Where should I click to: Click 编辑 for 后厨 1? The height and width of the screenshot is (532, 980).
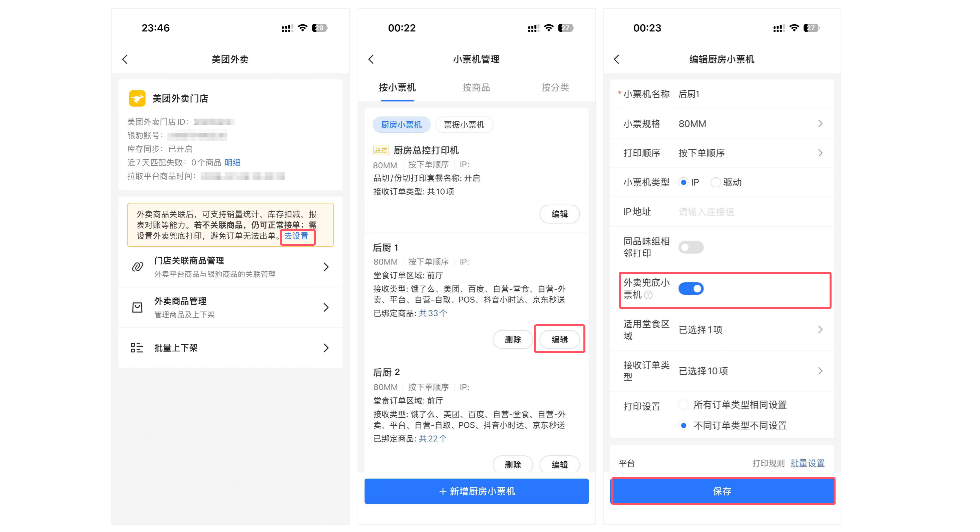560,339
